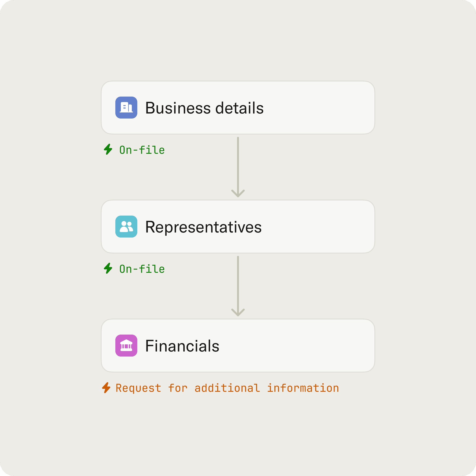The width and height of the screenshot is (476, 476).
Task: Click the arrowhead pointing into the Financials card
Action: [x=238, y=312]
